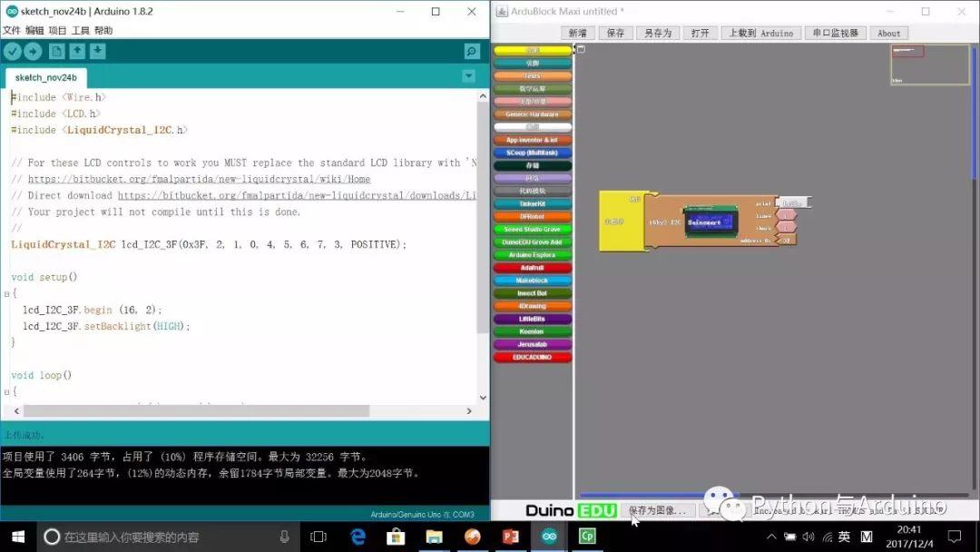This screenshot has width=980, height=552.
Task: Expand the Jerusalab block category
Action: [532, 344]
